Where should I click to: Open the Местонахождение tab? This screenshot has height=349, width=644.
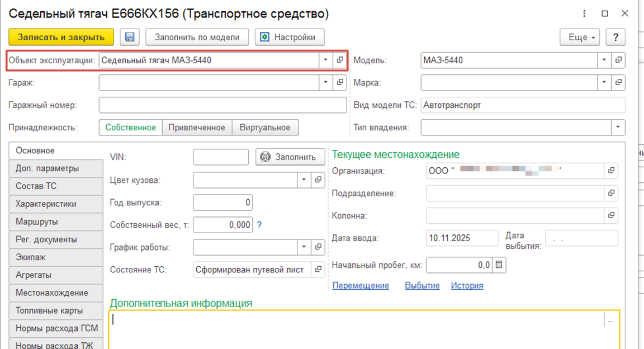pos(56,293)
